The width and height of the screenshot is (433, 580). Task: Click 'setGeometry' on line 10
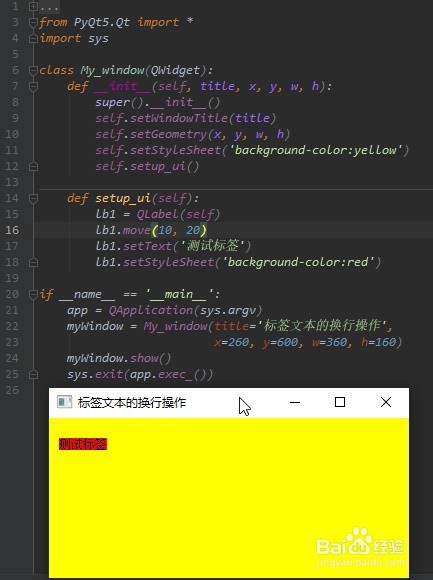(168, 134)
